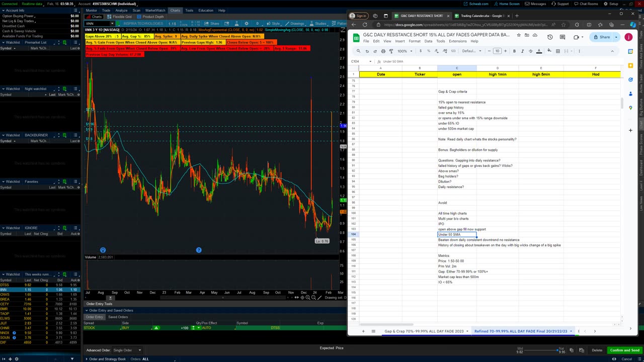The width and height of the screenshot is (644, 362).
Task: Open the Advanced Order Single Order dropdown
Action: point(127,350)
